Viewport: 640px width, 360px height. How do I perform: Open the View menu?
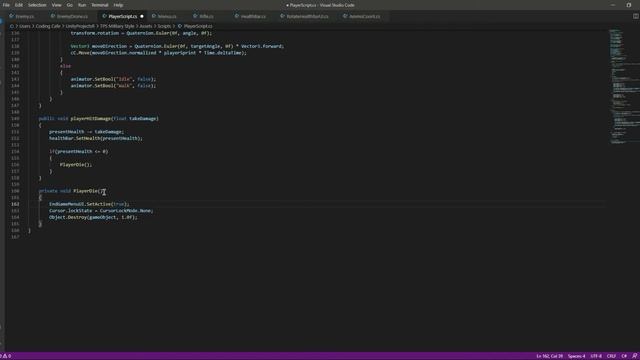click(56, 5)
